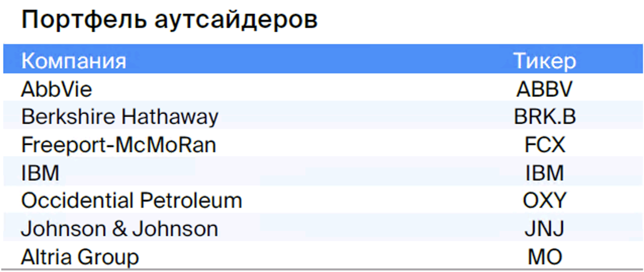Screen dimensions: 644x272
Task: Select the Altria Group company name
Action: [80, 257]
